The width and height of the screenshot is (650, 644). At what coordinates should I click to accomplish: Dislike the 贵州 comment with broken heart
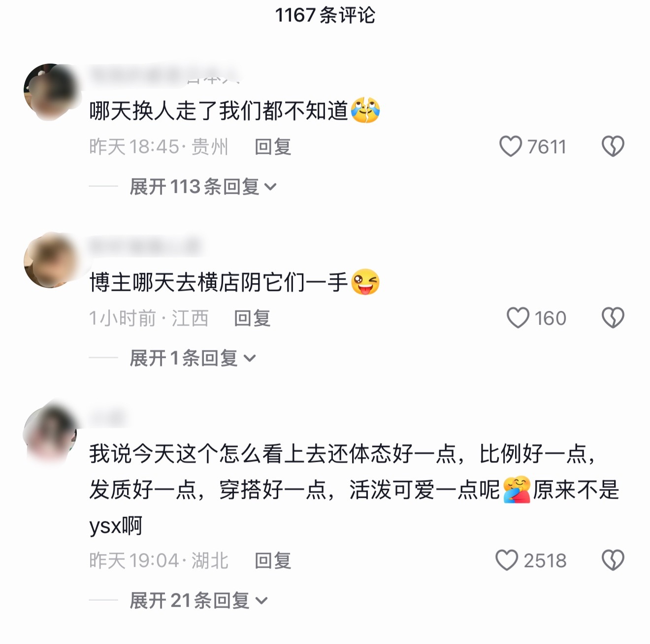tap(613, 146)
